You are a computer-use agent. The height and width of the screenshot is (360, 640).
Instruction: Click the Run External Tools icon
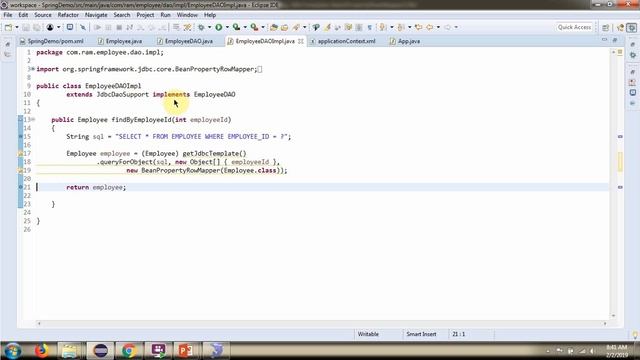[254, 27]
